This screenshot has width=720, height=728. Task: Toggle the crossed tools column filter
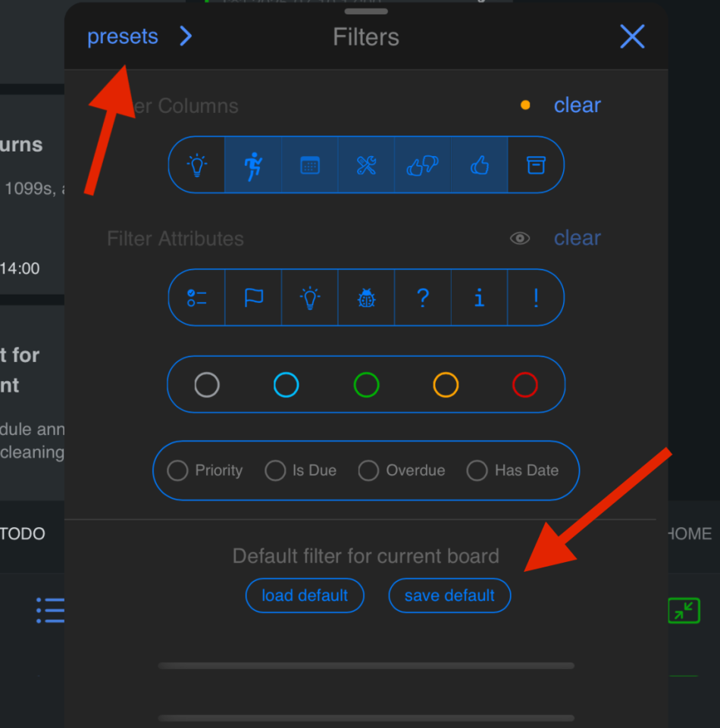(x=366, y=165)
